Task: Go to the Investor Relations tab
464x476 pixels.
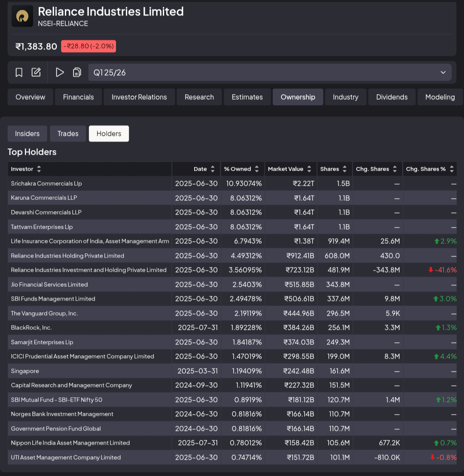Action: click(139, 97)
